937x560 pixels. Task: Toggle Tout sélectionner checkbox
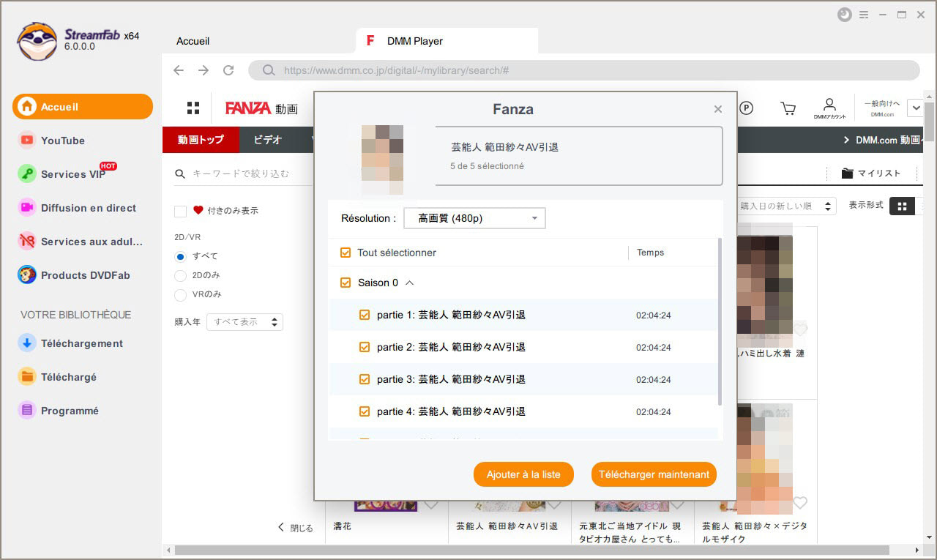(346, 253)
